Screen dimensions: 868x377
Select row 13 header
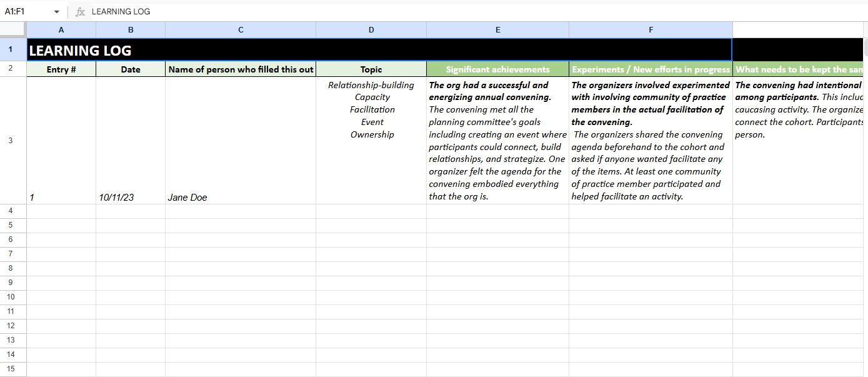click(x=13, y=341)
